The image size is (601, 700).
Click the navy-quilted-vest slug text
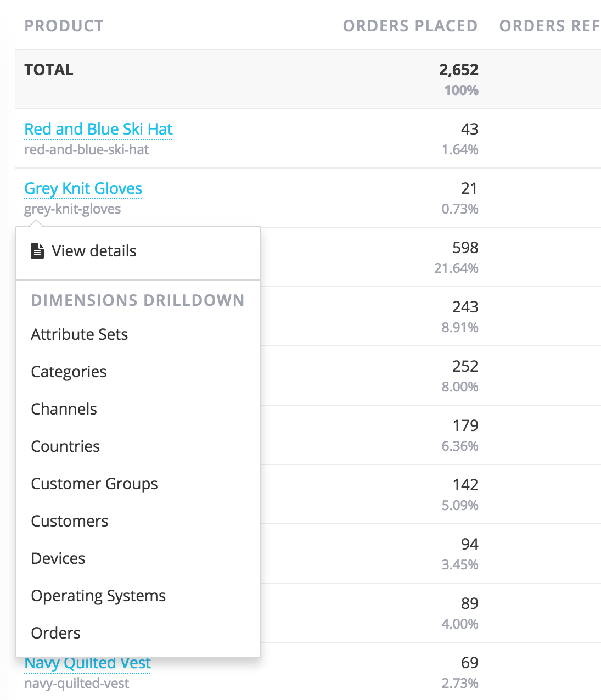pyautogui.click(x=77, y=684)
